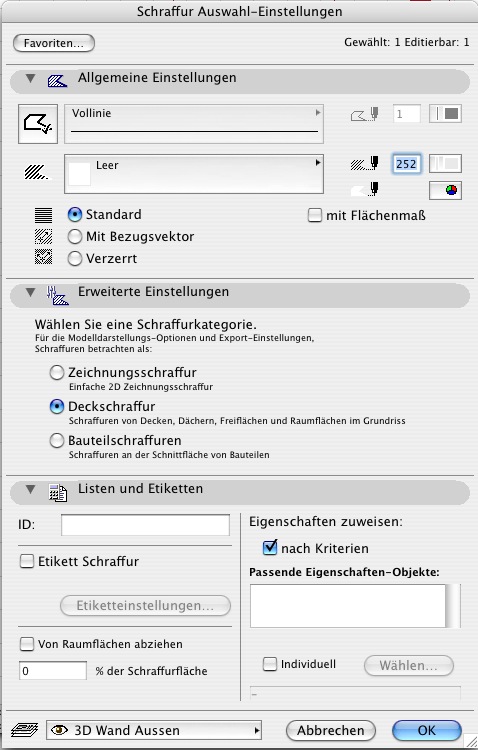
Task: Click the fill outline contour icon button
Action: point(38,124)
